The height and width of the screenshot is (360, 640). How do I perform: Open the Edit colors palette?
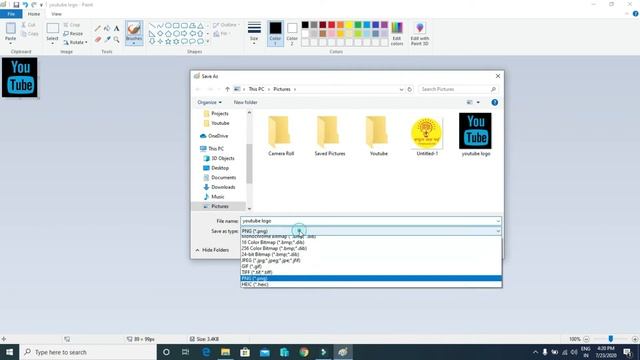(x=397, y=33)
